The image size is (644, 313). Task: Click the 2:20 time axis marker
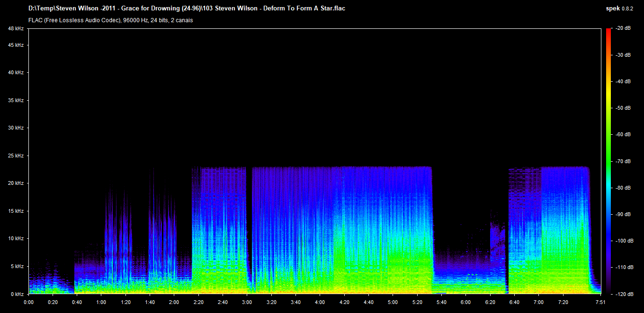[198, 302]
